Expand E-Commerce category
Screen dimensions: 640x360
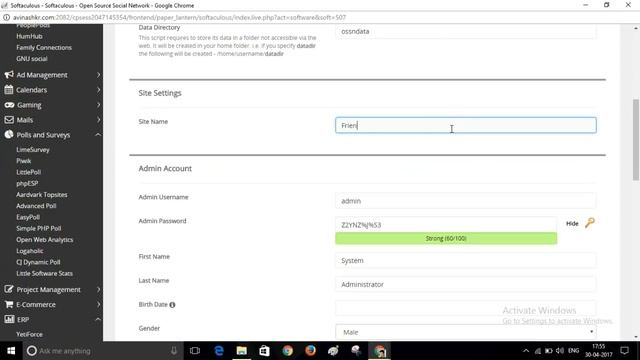click(98, 304)
